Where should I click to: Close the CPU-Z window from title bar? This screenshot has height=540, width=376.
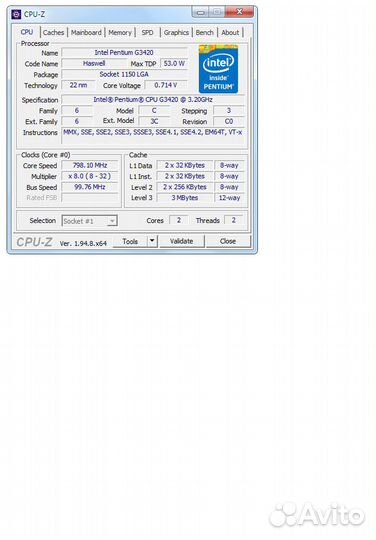pos(240,12)
